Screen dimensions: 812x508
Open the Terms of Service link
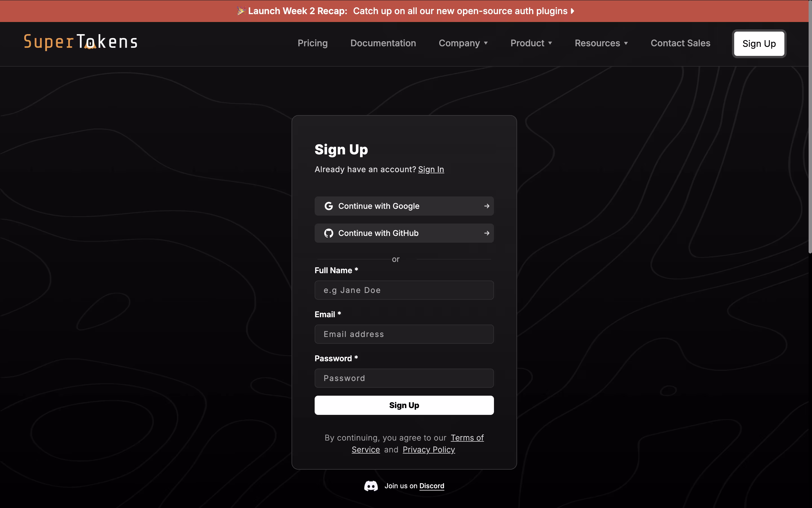pos(467,438)
